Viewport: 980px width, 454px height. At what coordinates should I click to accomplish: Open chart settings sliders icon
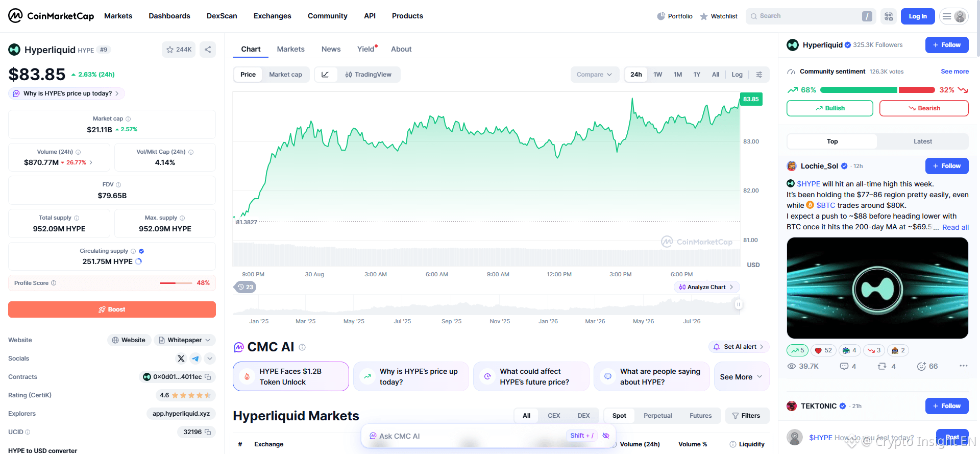(x=759, y=75)
